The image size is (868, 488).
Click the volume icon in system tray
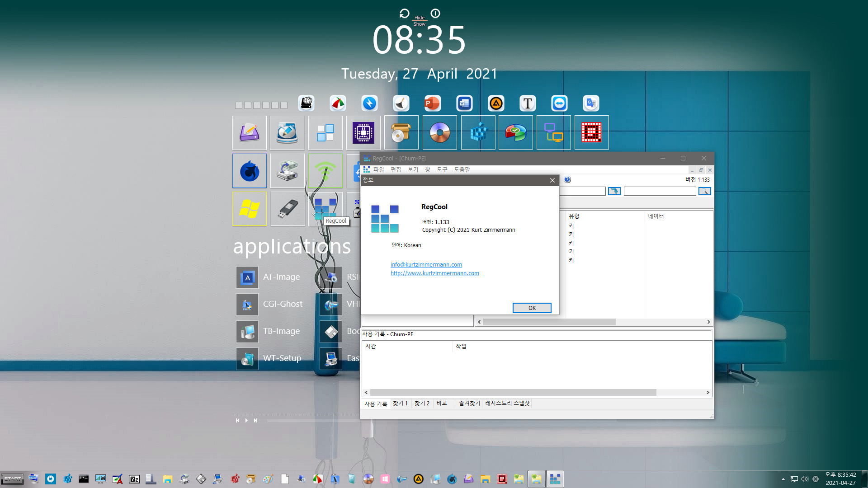click(x=805, y=479)
